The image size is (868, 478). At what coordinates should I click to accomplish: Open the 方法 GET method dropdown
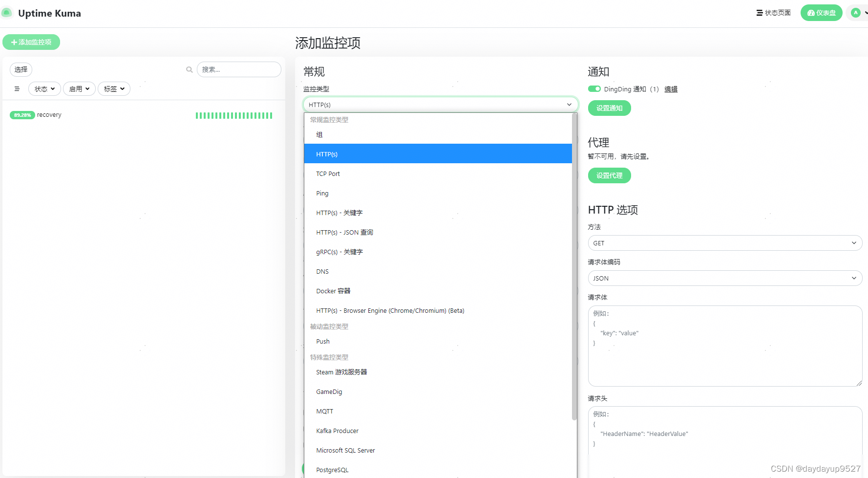[x=725, y=243]
